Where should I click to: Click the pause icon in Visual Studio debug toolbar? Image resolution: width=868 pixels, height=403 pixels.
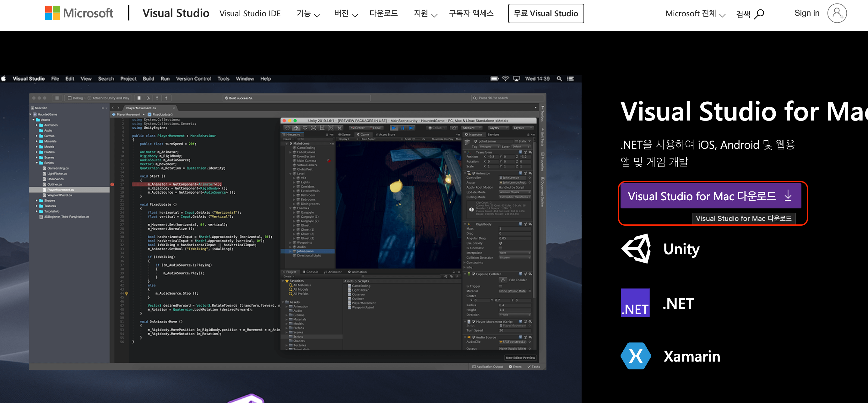(139, 98)
